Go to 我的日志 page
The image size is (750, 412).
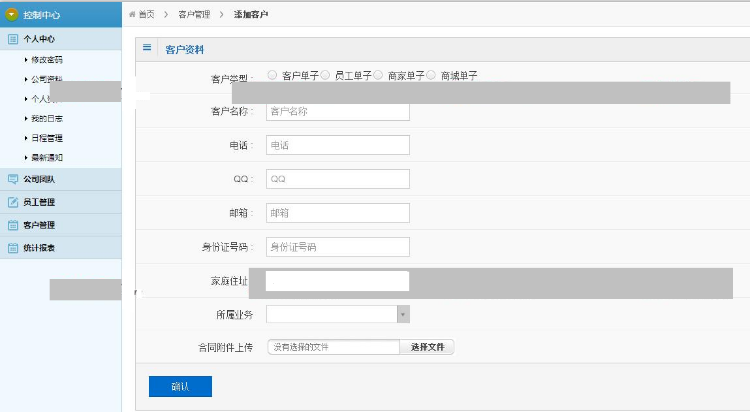click(x=47, y=118)
